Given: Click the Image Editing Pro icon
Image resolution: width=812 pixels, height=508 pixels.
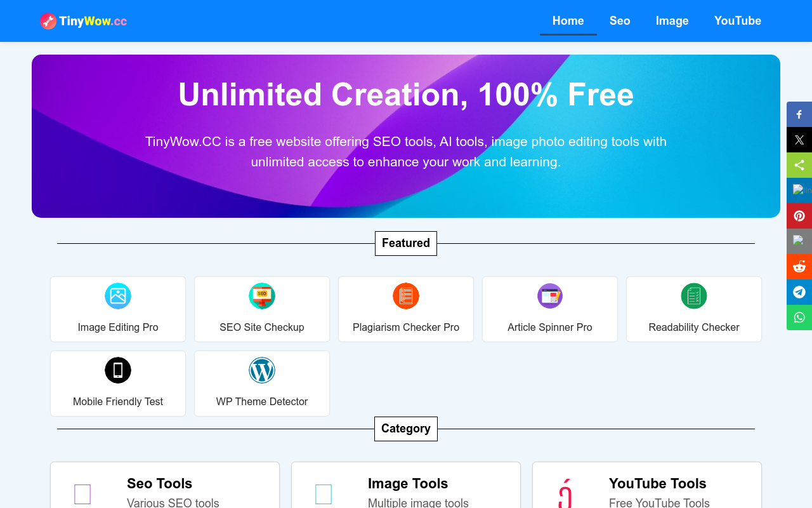Looking at the screenshot, I should (118, 296).
